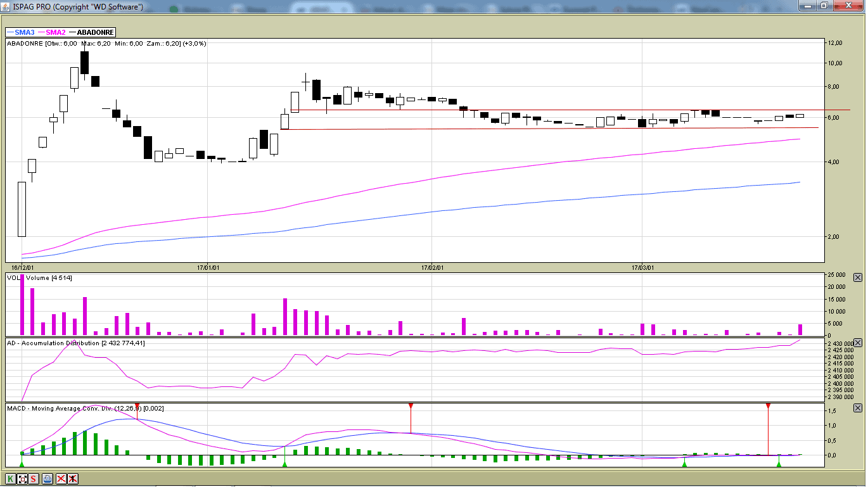Click the green K toolbar button
This screenshot has width=868, height=489.
[x=11, y=479]
